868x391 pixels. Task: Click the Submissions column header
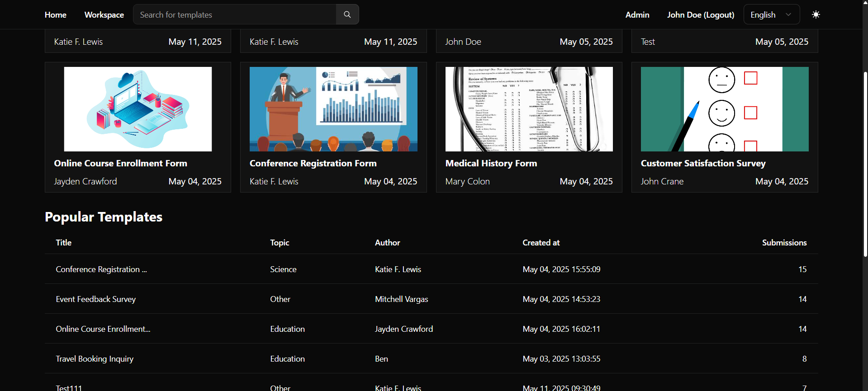[784, 243]
